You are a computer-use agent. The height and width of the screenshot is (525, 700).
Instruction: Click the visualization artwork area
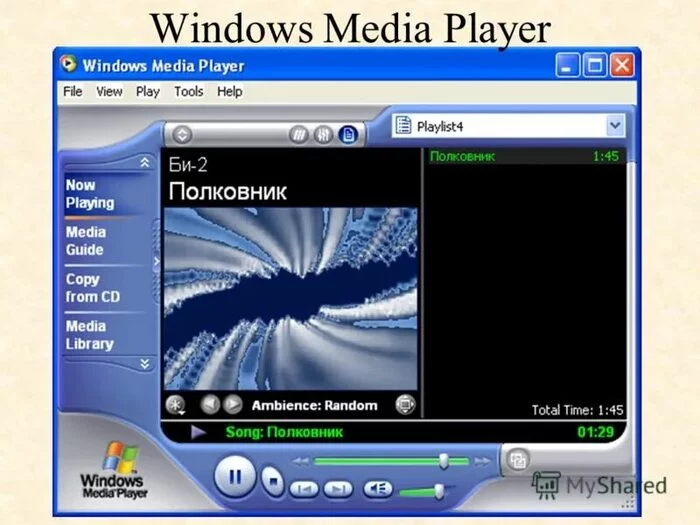point(291,299)
